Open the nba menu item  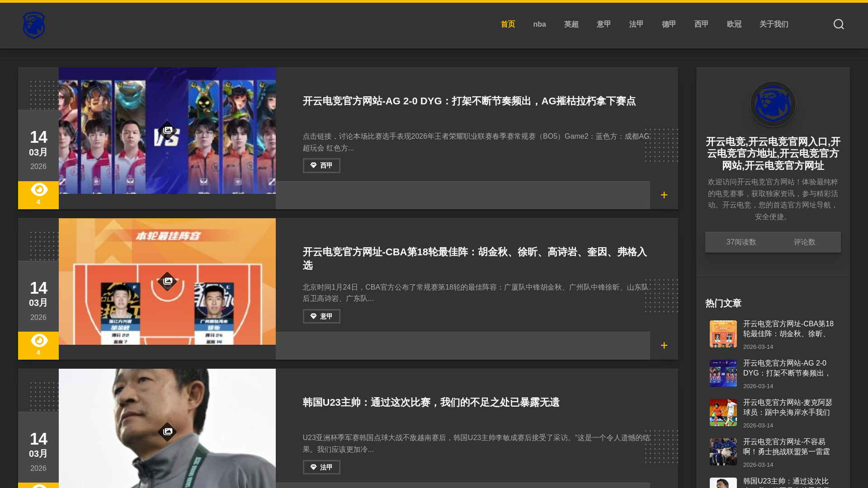point(539,24)
